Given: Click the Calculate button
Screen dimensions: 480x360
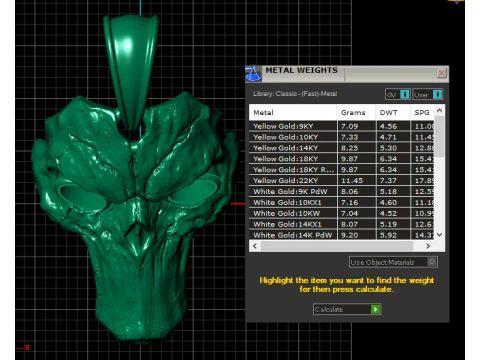Looking at the screenshot, I should pos(347,309).
